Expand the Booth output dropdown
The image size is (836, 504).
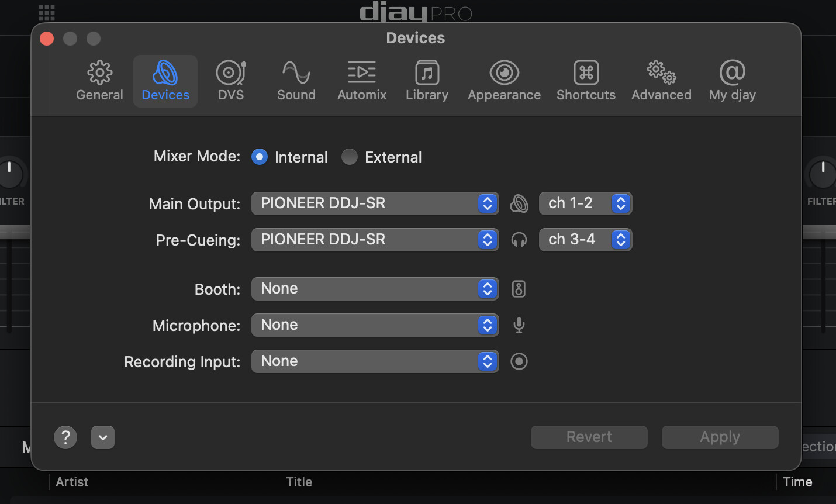coord(375,289)
